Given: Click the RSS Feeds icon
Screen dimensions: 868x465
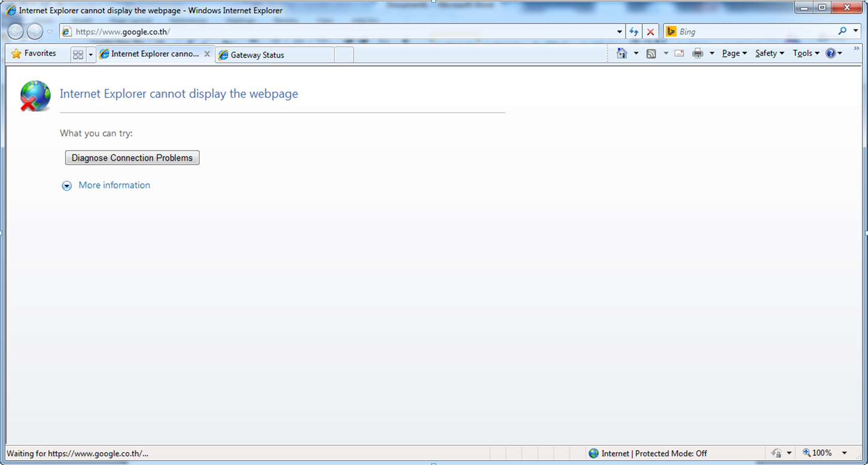Looking at the screenshot, I should 651,53.
